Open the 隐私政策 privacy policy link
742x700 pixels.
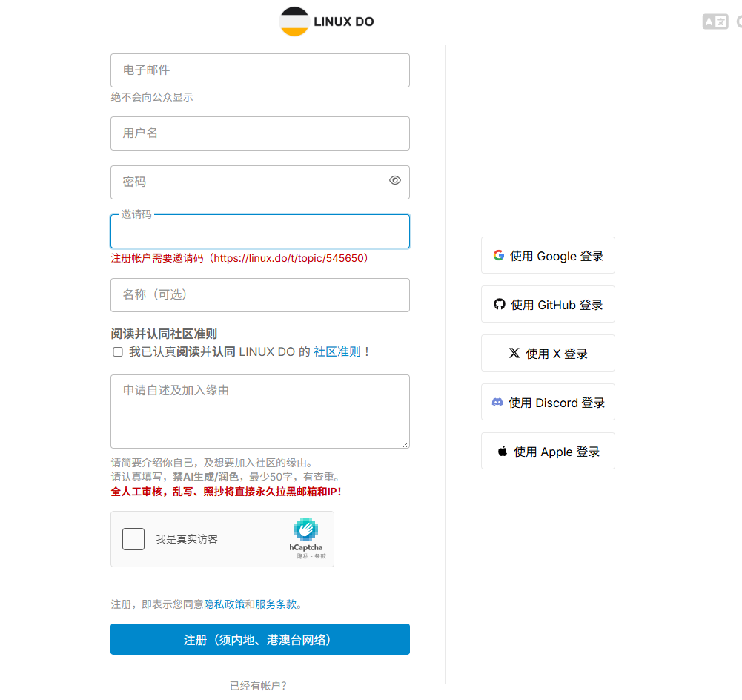pos(224,604)
